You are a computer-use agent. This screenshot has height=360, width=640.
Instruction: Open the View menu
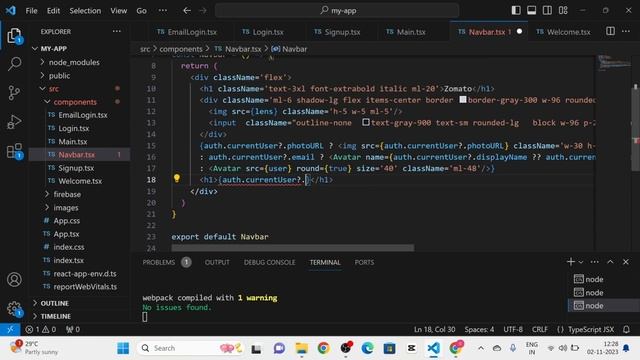118,11
